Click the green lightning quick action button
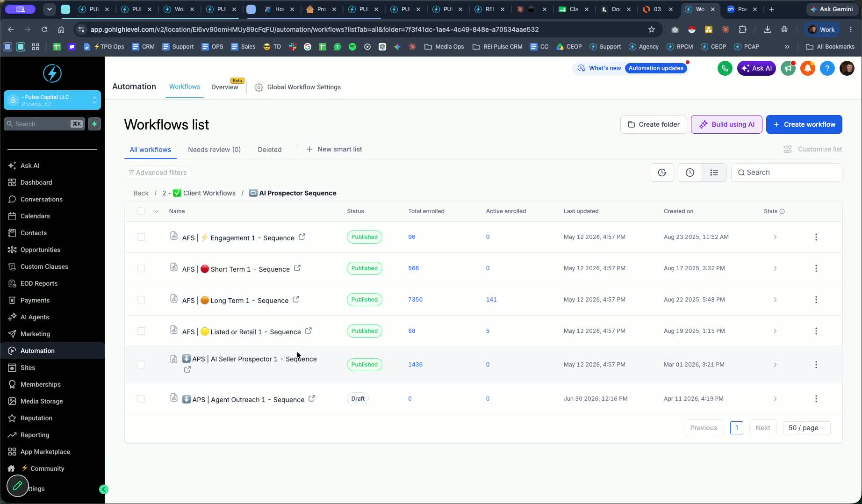This screenshot has width=862, height=504. (x=94, y=124)
